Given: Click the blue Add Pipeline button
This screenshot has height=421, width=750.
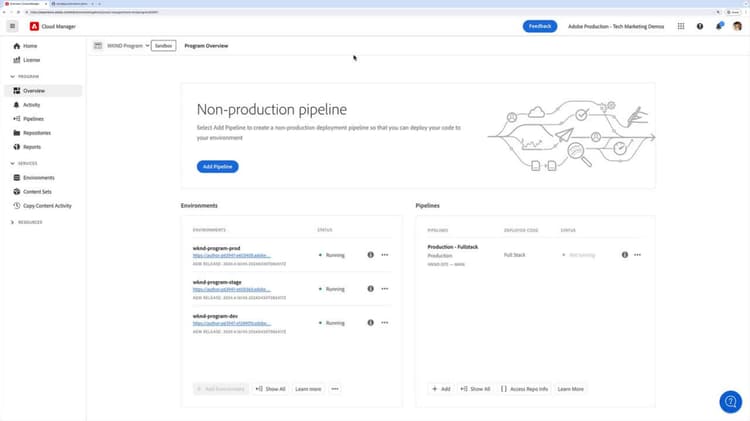Looking at the screenshot, I should pos(217,167).
